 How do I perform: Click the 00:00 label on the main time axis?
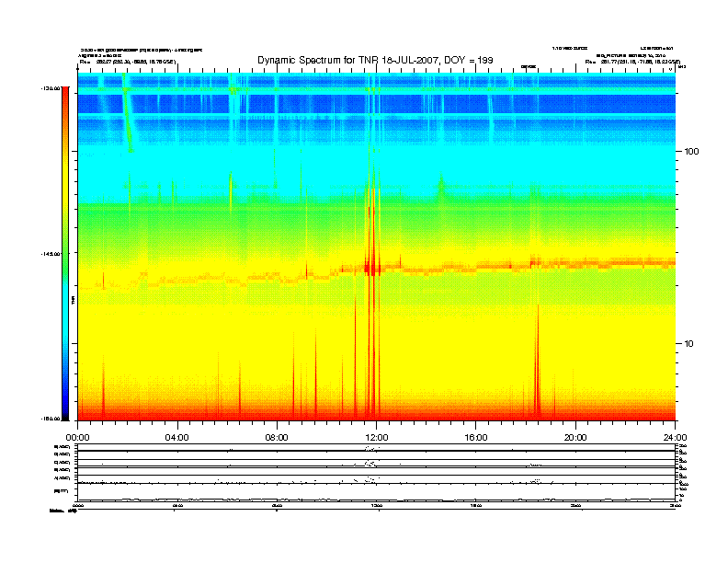77,438
